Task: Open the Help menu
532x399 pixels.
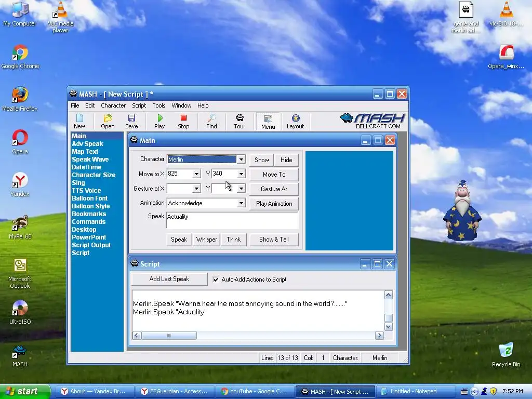Action: tap(203, 105)
